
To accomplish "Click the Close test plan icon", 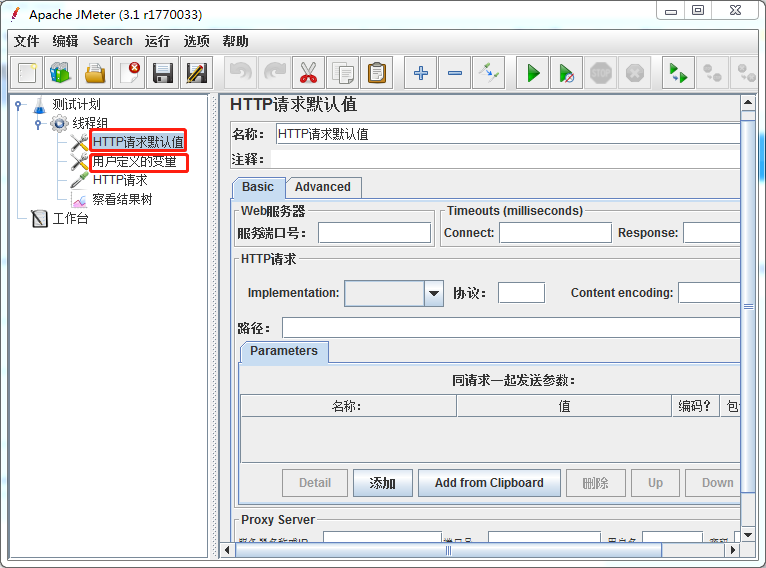I will [x=128, y=73].
